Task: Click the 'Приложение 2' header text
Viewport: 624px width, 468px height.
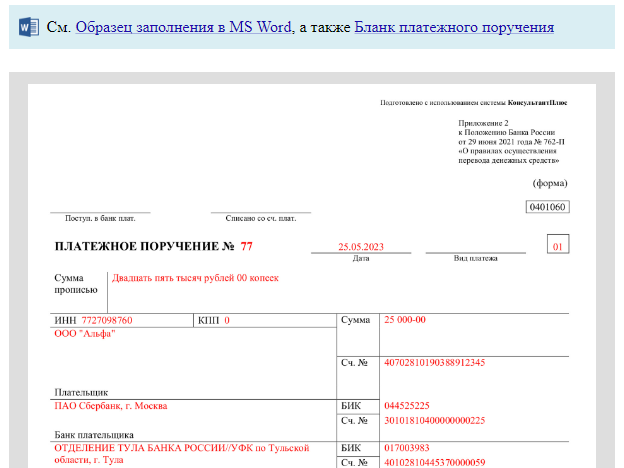Action: (483, 123)
